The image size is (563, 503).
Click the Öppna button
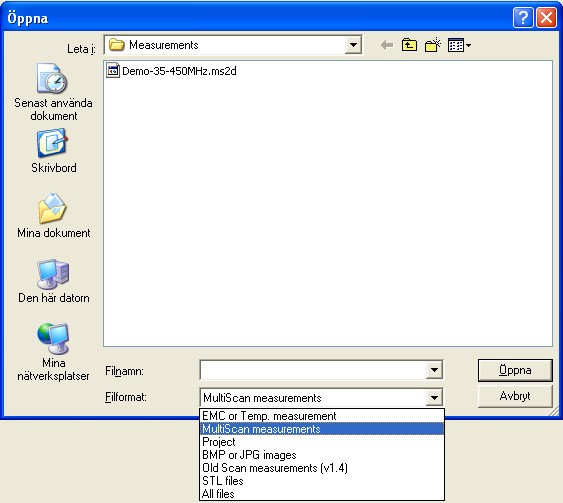515,370
